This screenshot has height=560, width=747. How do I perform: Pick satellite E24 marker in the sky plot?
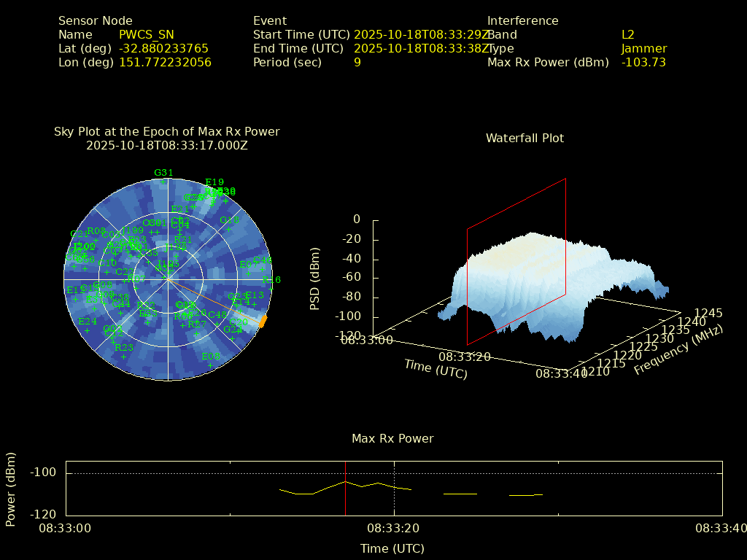tap(88, 322)
